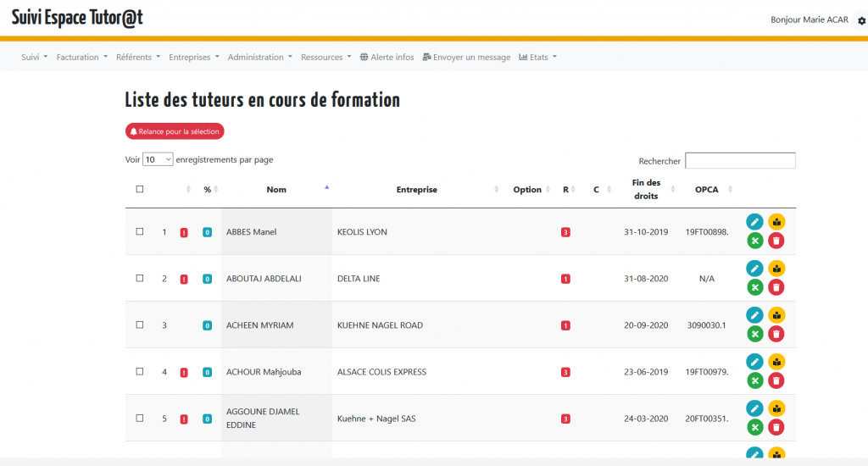Click the OPCA value 20FT00351.
This screenshot has width=868, height=466.
(707, 419)
